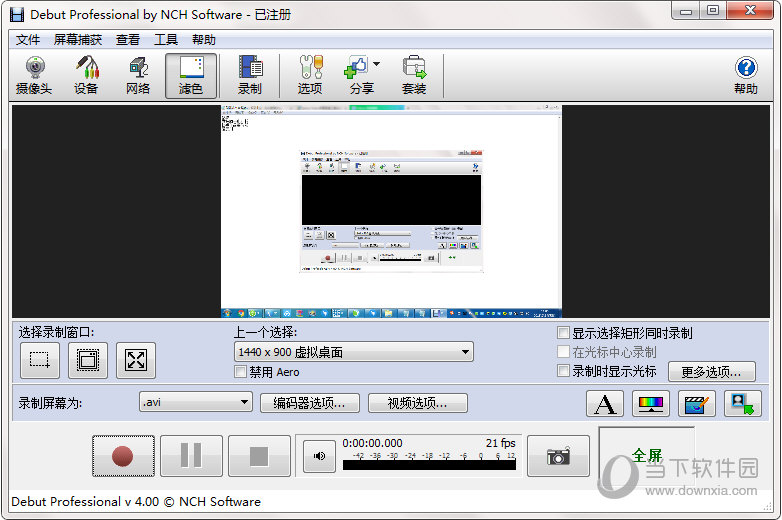This screenshot has height=520, width=782.
Task: Pick the select-rectangle recording region tool
Action: pyautogui.click(x=40, y=360)
